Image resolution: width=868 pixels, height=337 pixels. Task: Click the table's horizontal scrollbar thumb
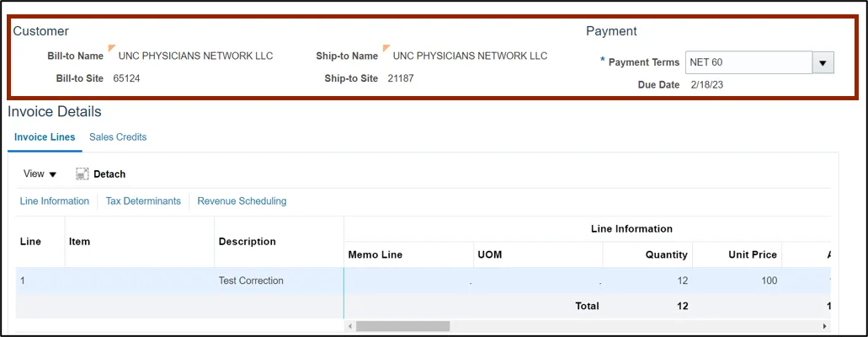coord(402,326)
